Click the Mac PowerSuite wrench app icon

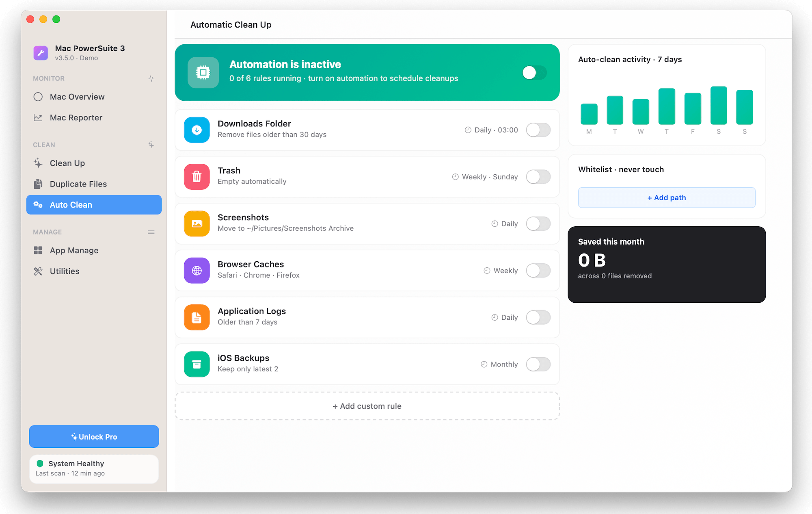click(41, 53)
